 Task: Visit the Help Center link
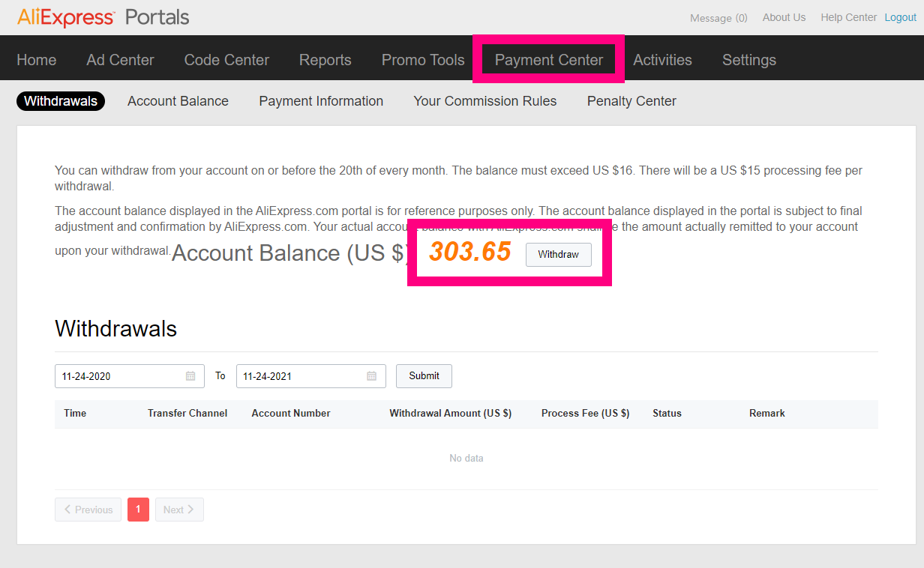[x=848, y=17]
